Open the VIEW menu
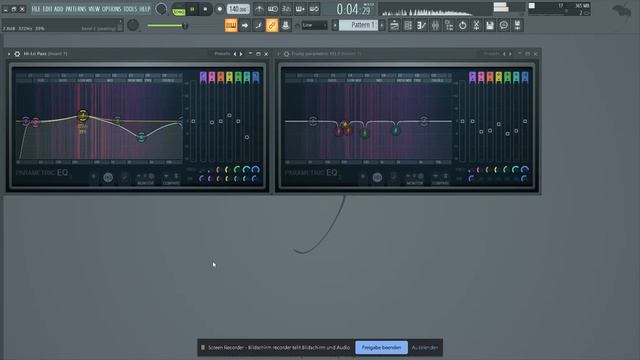This screenshot has height=360, width=640. (x=94, y=9)
